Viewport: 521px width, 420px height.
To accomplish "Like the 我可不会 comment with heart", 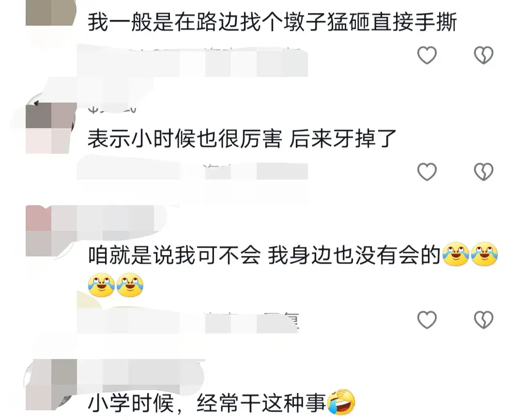I will 427,319.
